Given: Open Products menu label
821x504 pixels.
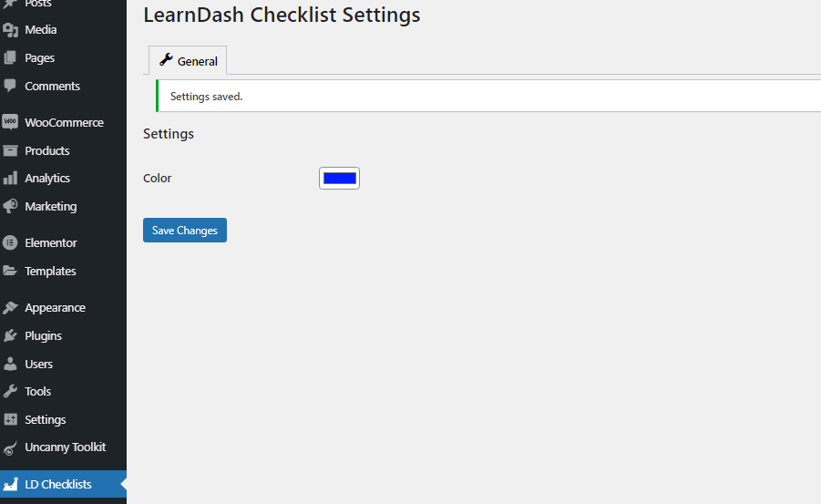Looking at the screenshot, I should [x=47, y=151].
